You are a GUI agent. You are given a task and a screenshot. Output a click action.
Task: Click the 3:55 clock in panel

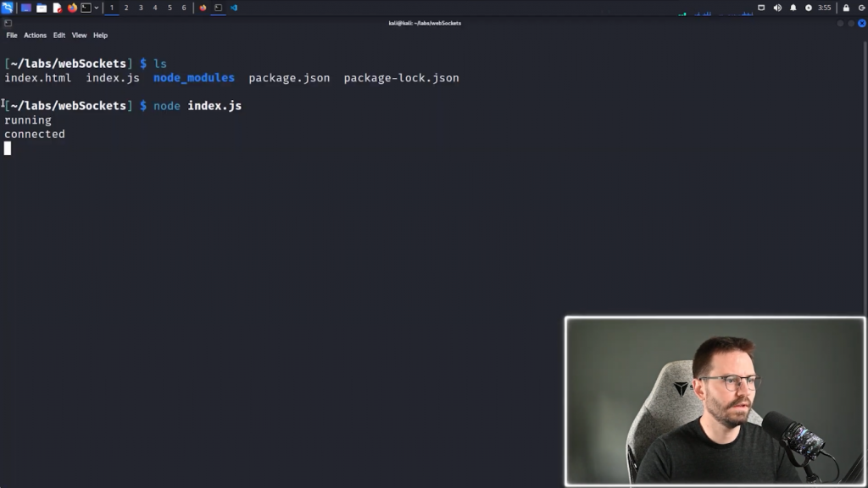pos(824,8)
